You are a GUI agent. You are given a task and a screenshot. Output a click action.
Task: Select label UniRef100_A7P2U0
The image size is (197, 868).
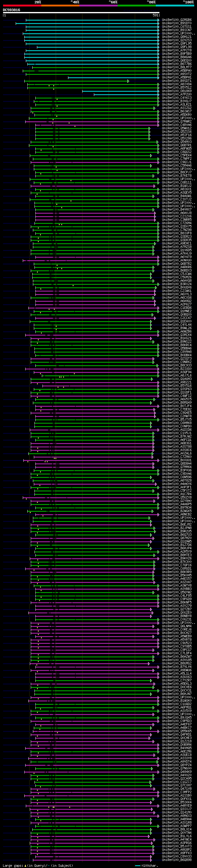(177, 94)
